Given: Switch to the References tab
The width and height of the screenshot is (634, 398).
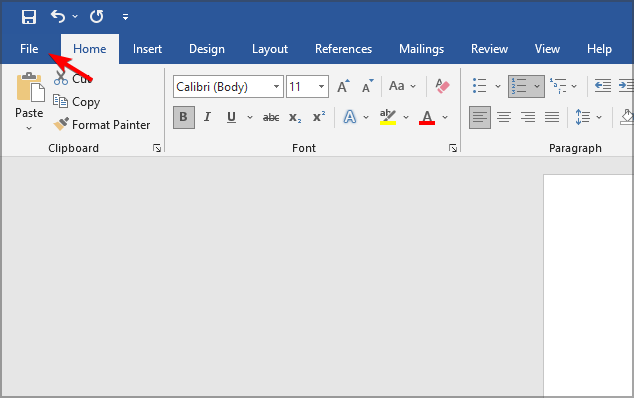Looking at the screenshot, I should (x=343, y=49).
